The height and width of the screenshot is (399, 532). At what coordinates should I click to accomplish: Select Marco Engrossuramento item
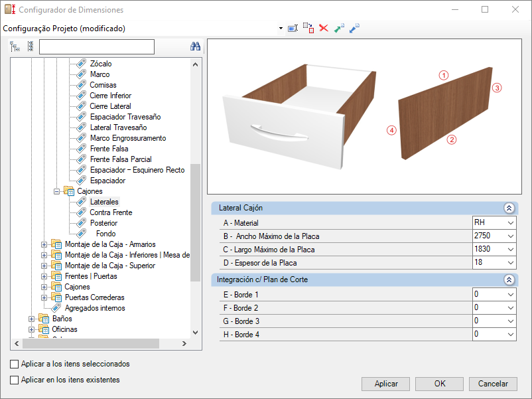tap(128, 138)
